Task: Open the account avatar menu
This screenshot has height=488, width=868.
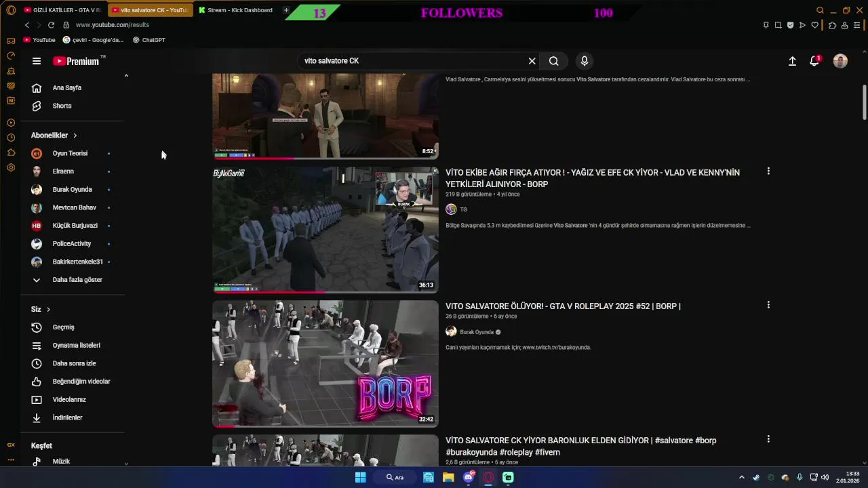Action: [x=840, y=61]
